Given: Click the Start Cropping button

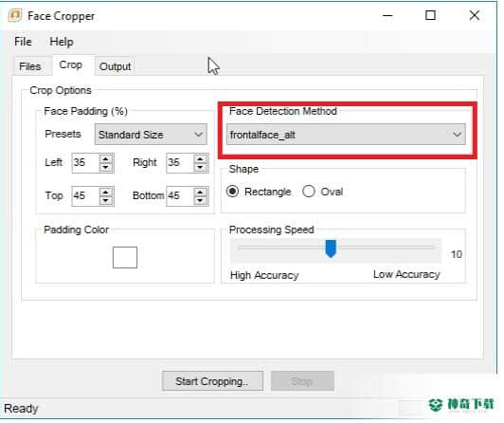Looking at the screenshot, I should [212, 381].
